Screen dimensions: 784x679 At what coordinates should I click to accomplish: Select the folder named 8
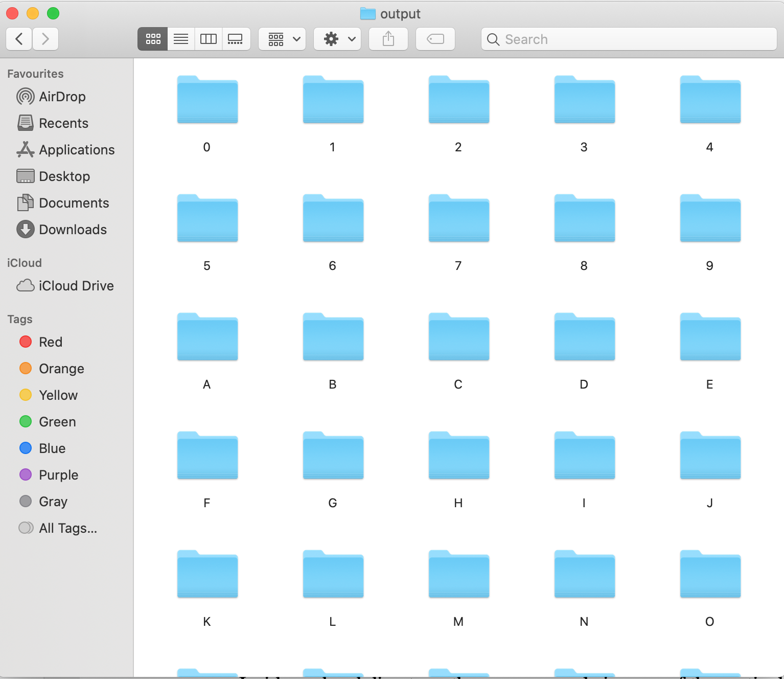click(x=585, y=218)
